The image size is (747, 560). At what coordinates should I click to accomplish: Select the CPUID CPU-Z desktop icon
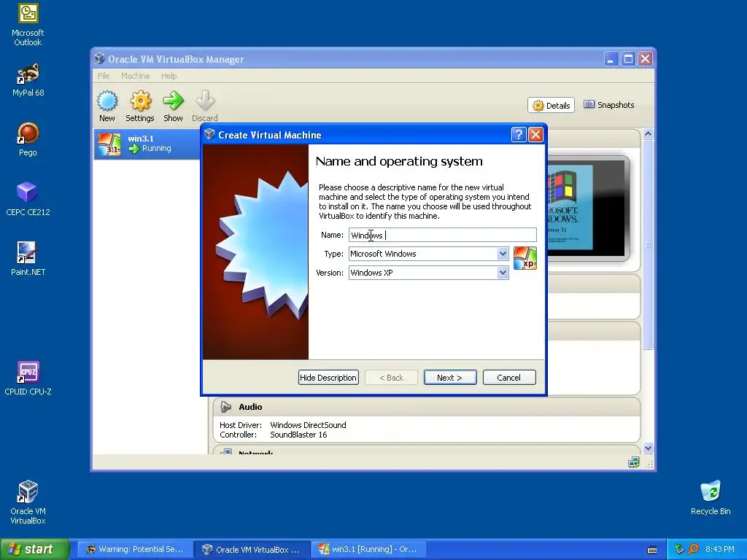28,378
